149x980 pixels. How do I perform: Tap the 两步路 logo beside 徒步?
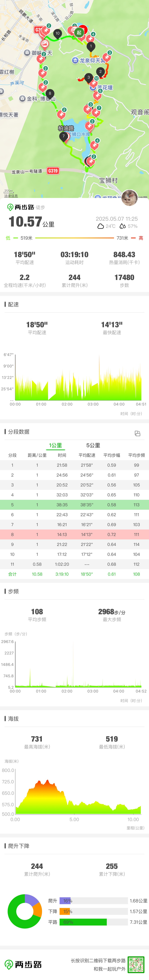click(x=21, y=207)
